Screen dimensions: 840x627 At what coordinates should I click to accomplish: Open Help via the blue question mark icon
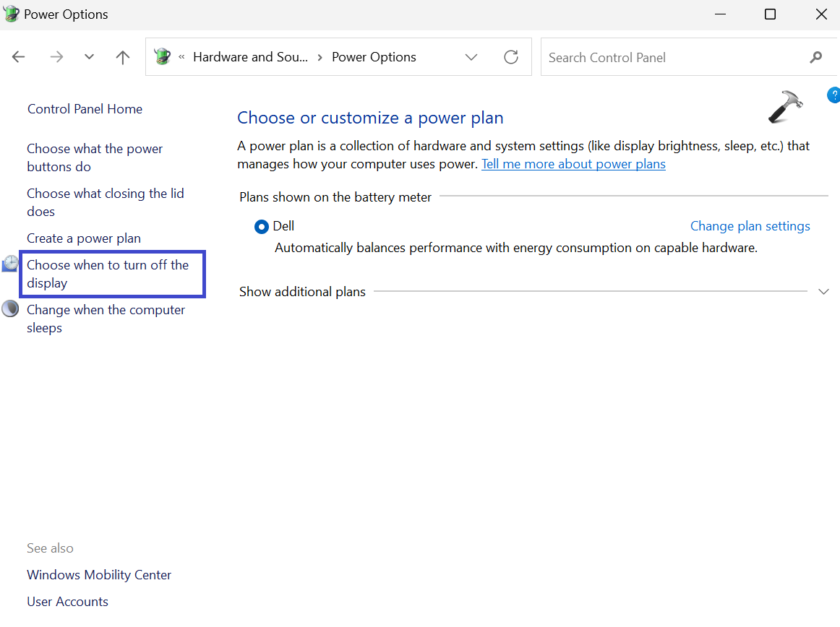[x=833, y=95]
